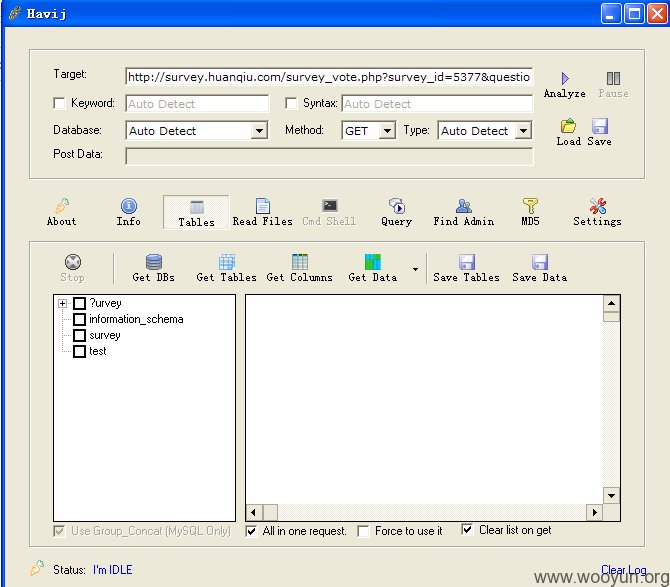670x587 pixels.
Task: Enable the Syntax checkbox
Action: click(x=291, y=103)
